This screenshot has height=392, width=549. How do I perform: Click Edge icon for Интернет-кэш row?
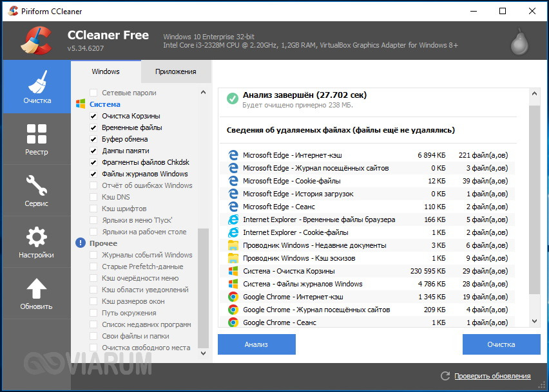click(x=233, y=155)
